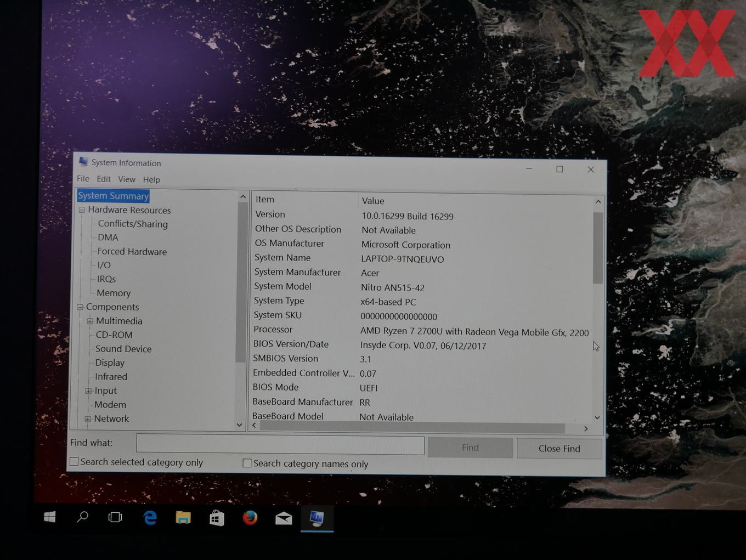Open Microsoft Store from taskbar

(x=217, y=518)
